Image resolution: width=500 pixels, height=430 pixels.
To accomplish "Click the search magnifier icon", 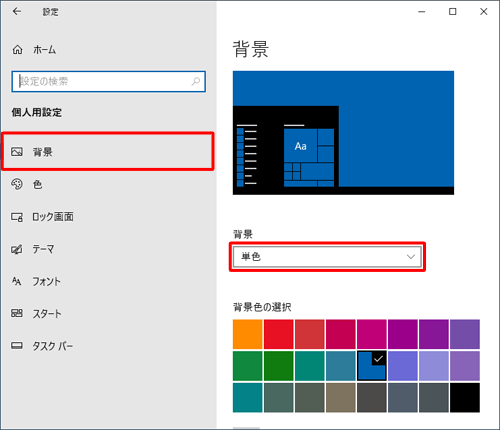I will coord(196,81).
